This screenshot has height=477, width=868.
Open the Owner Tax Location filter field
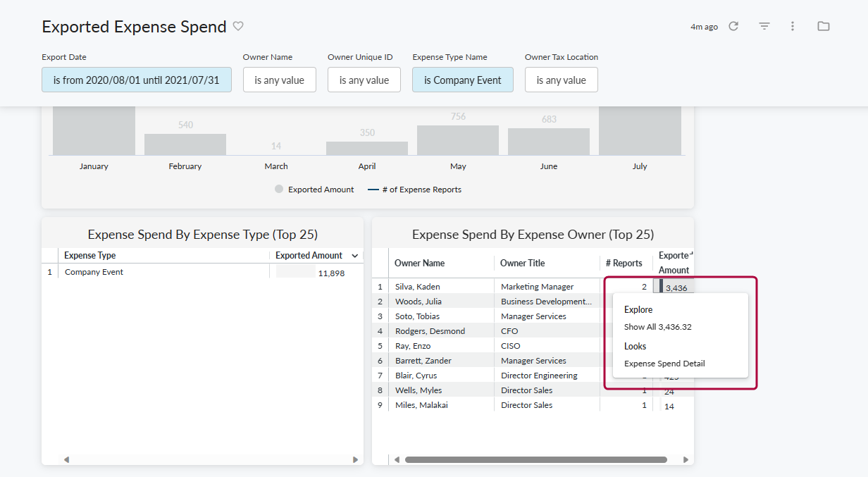click(x=561, y=80)
